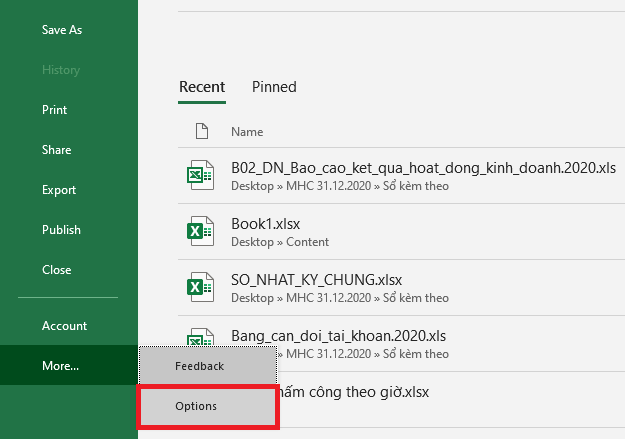Image resolution: width=625 pixels, height=439 pixels.
Task: Open the Share page
Action: (56, 150)
